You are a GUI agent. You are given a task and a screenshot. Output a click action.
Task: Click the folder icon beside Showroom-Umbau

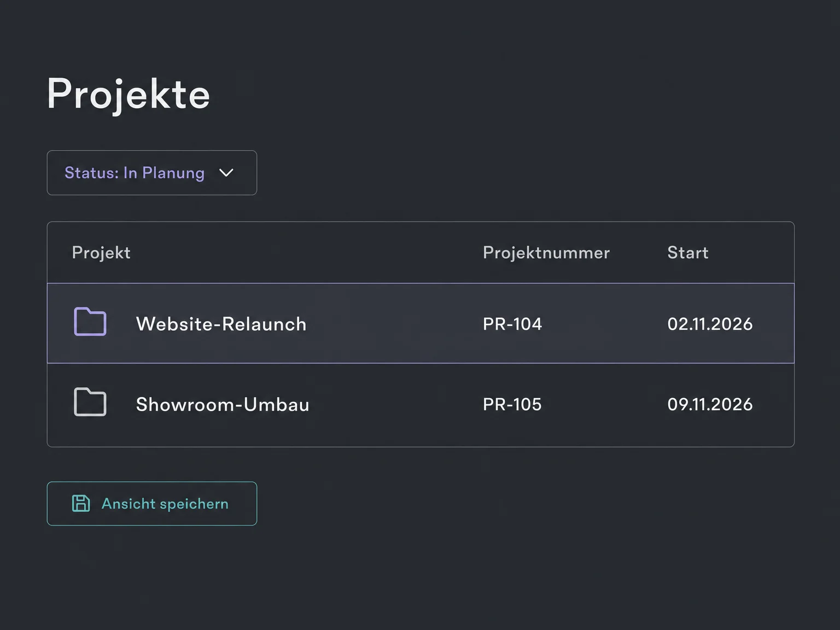(x=90, y=402)
